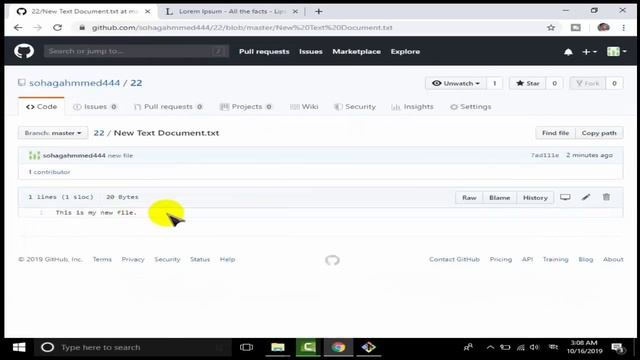Open the Action Center notifications
Image resolution: width=640 pixels, height=360 pixels.
coord(618,348)
